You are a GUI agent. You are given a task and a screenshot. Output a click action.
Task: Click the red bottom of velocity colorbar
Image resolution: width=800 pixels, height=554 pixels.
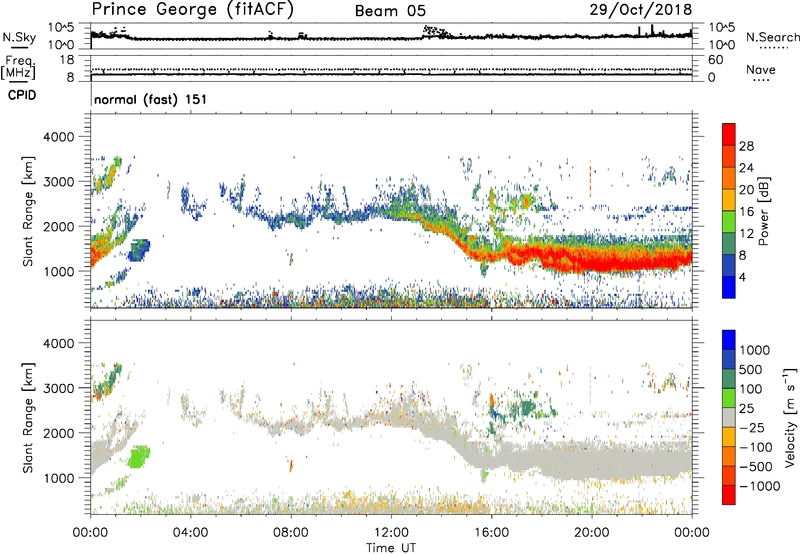pyautogui.click(x=729, y=495)
